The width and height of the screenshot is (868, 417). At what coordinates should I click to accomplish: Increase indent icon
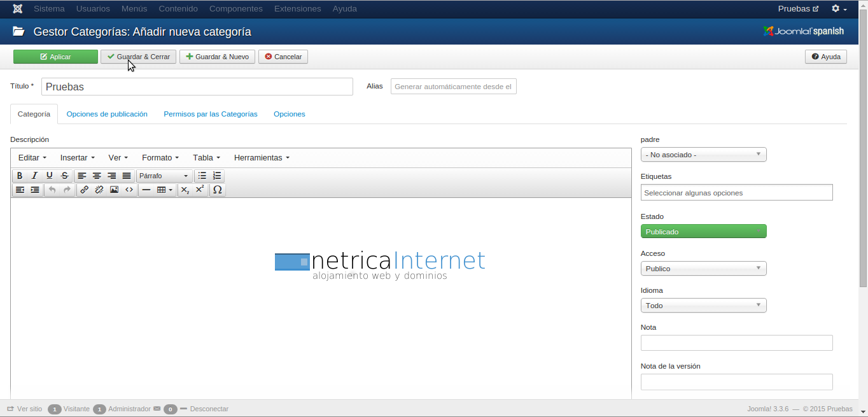35,190
